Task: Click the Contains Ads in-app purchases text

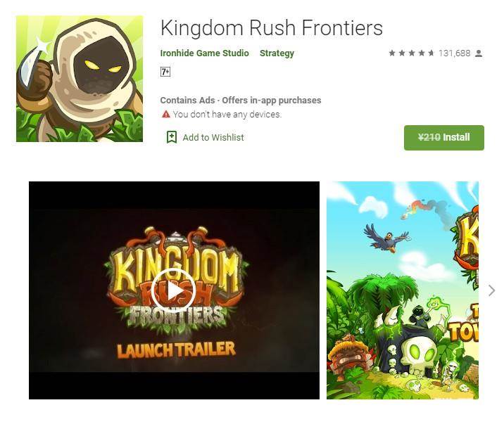Action: coord(241,101)
